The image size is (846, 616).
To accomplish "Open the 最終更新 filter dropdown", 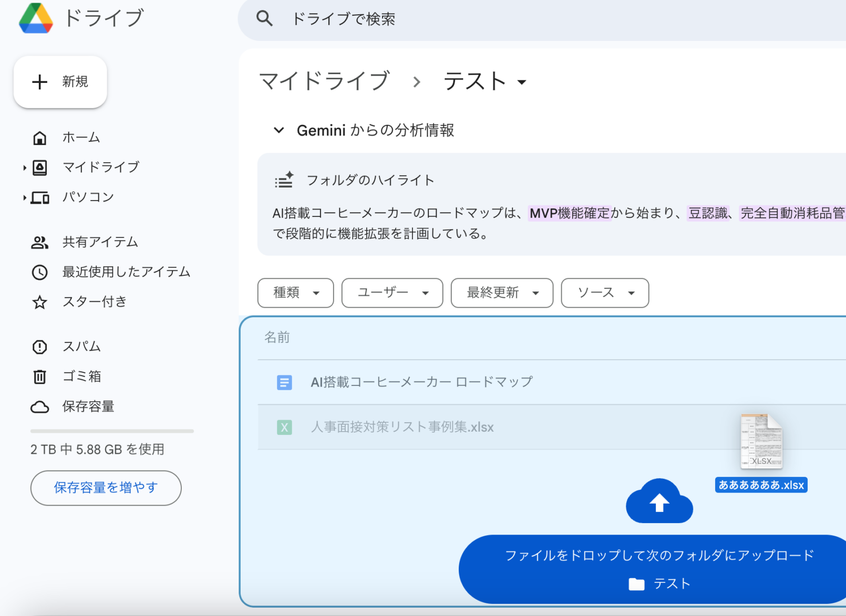I will (x=501, y=293).
